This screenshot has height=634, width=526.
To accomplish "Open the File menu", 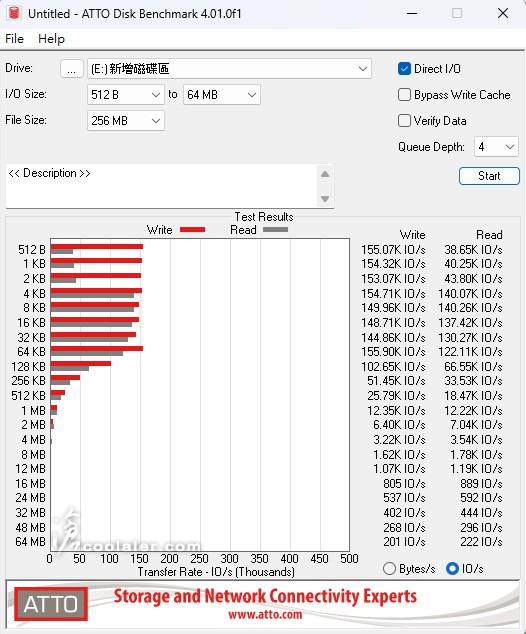I will (15, 39).
